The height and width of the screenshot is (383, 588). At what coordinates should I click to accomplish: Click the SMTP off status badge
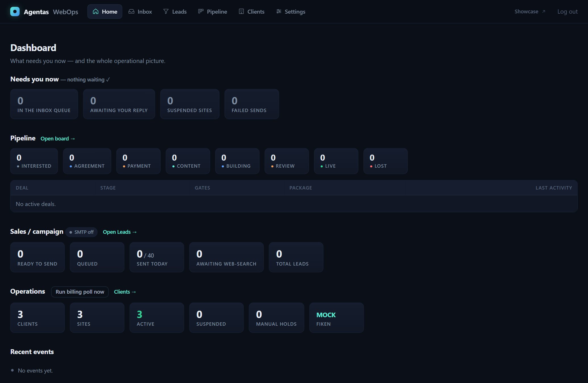pos(82,232)
